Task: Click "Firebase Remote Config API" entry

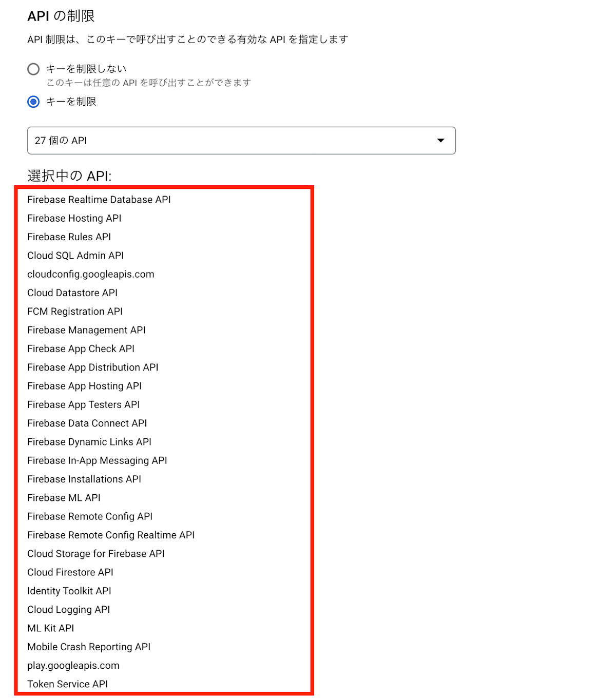Action: [90, 516]
